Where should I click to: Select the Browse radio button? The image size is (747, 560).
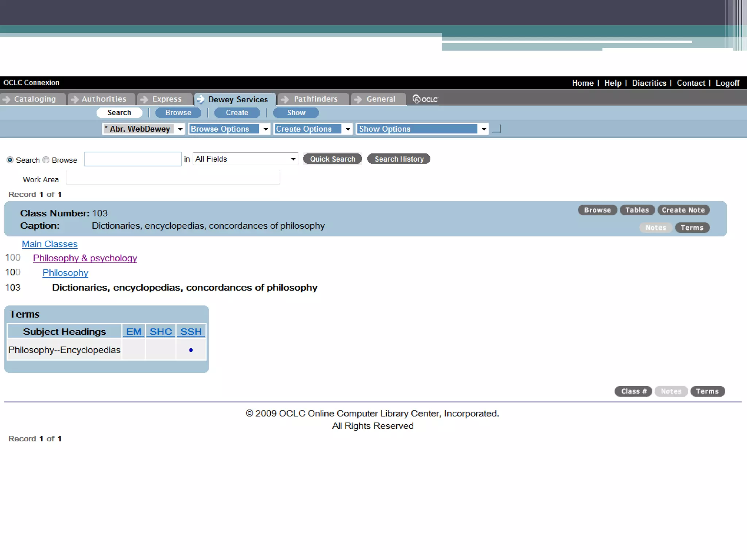click(46, 160)
